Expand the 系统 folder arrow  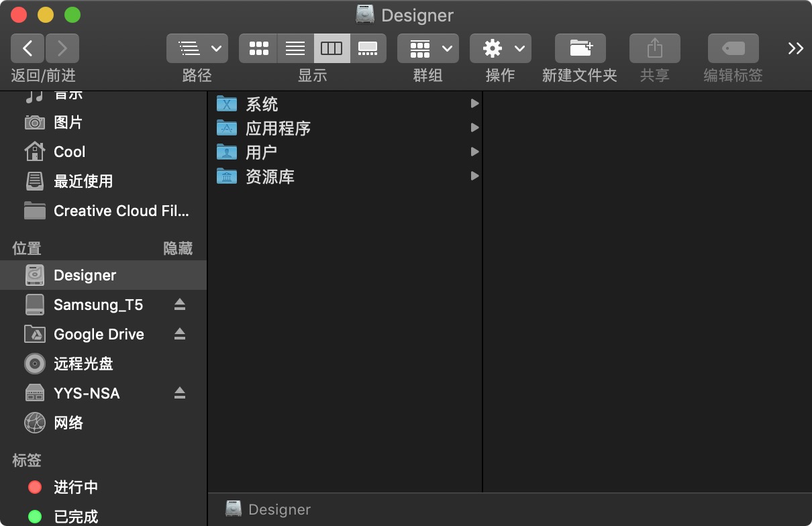474,103
